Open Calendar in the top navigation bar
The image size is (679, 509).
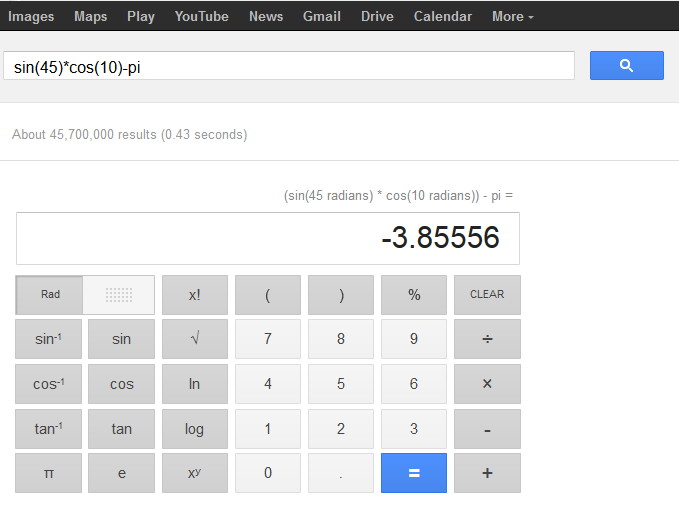[x=443, y=16]
